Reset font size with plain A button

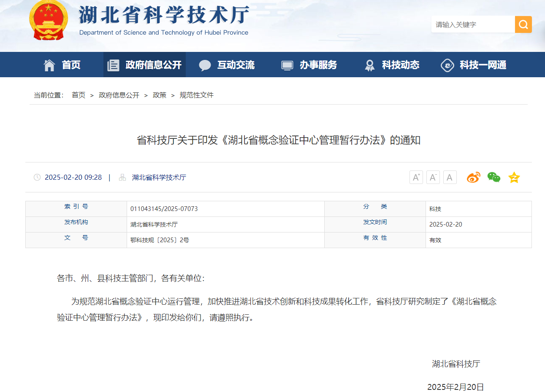click(450, 177)
